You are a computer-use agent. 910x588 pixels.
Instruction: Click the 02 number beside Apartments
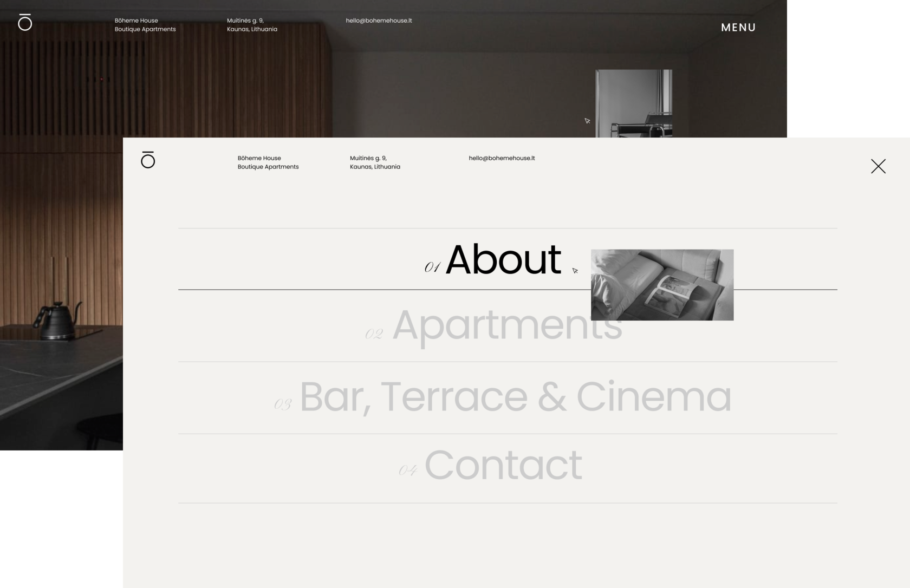374,334
